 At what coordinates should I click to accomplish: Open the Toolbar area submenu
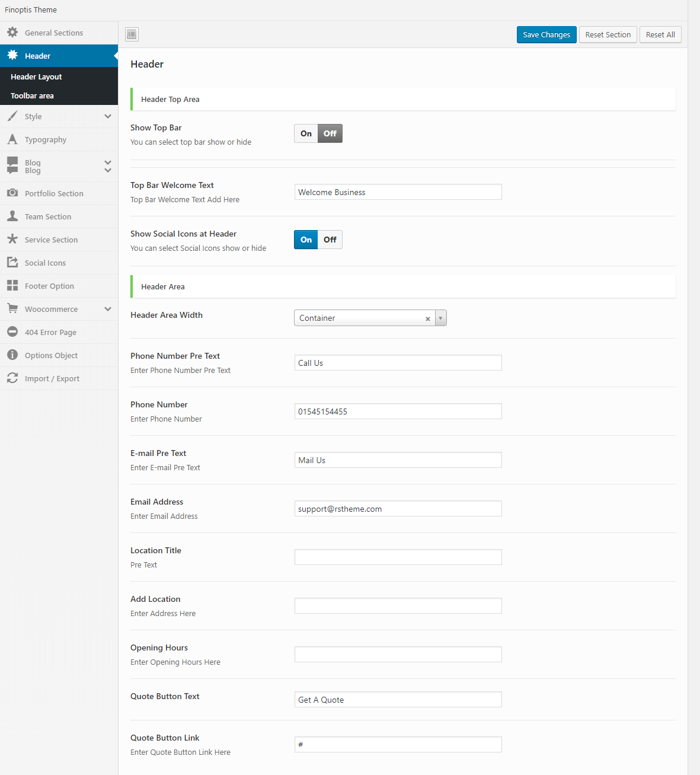tap(32, 95)
